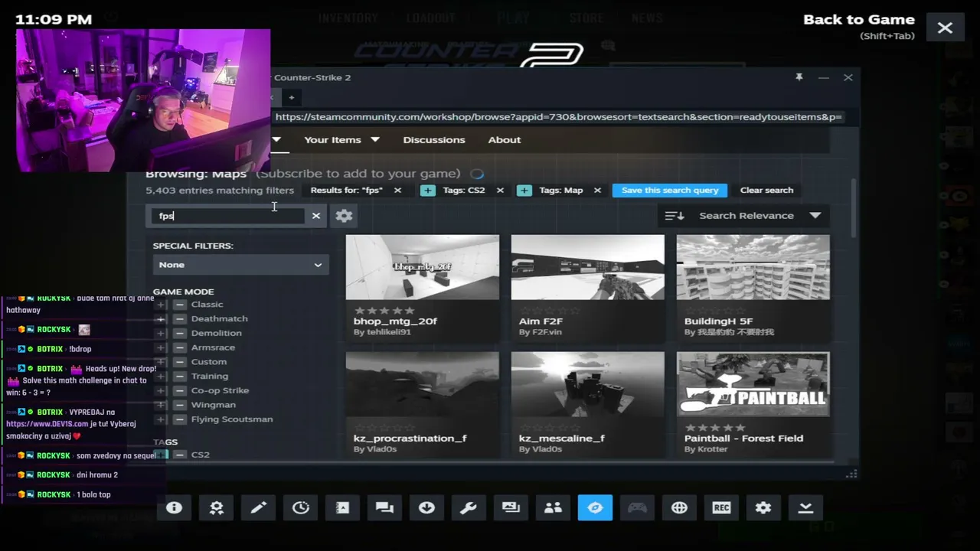The image size is (980, 551).
Task: Open the guides book icon in the overlay toolbar
Action: [343, 507]
